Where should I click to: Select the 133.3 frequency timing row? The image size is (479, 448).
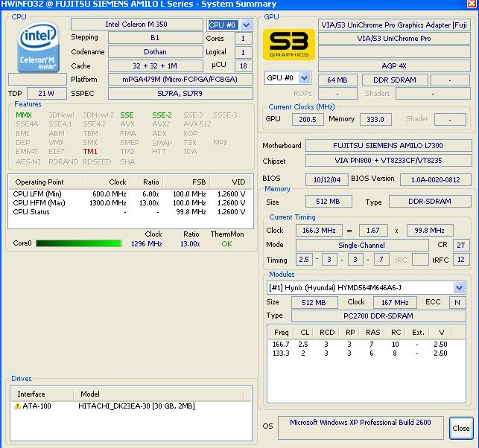367,353
